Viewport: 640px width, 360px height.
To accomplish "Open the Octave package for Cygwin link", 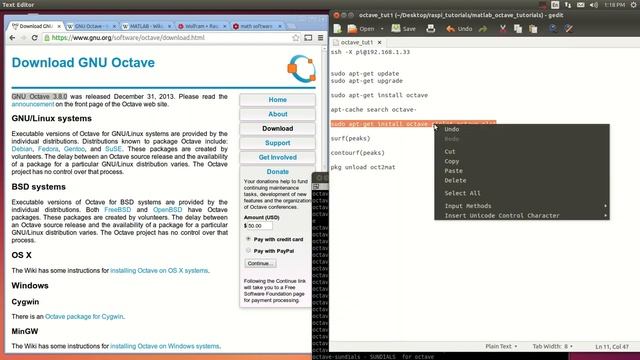I will pos(84,316).
